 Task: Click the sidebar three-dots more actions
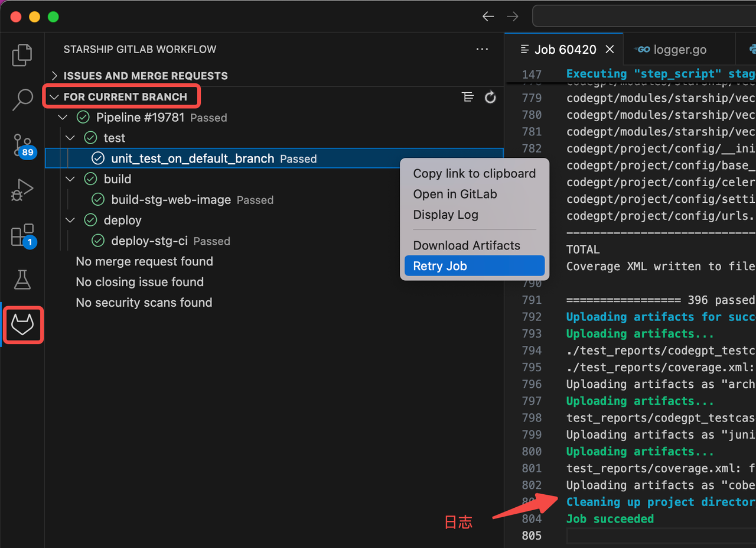(x=482, y=50)
